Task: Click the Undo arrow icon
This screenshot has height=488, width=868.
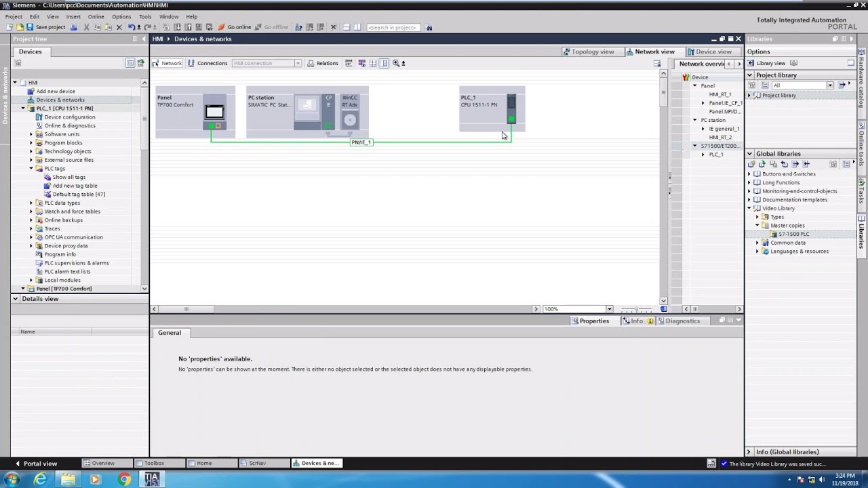Action: (x=131, y=27)
